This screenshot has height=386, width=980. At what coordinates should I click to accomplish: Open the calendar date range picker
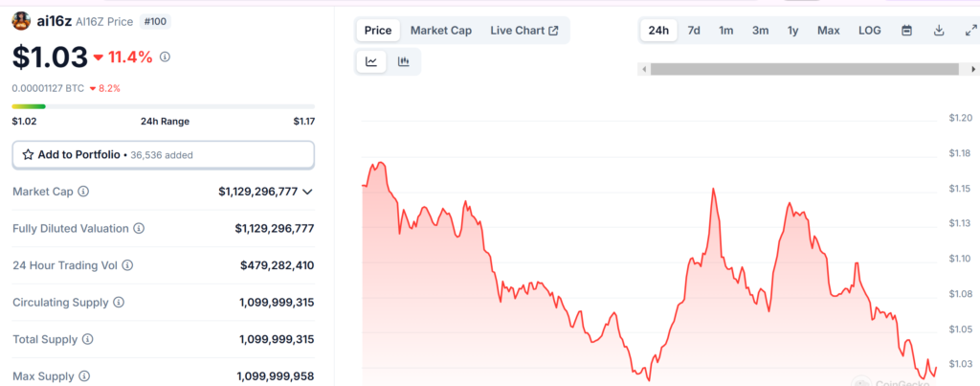(906, 31)
